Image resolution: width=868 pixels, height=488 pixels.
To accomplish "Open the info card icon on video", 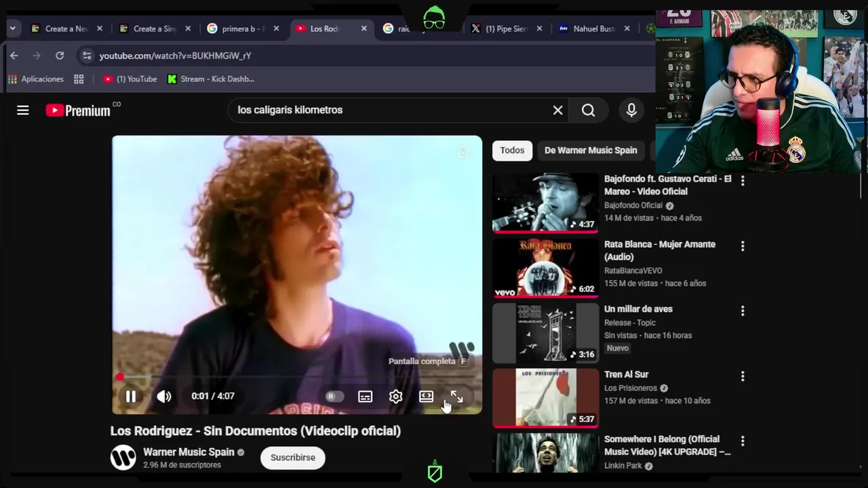I will (x=463, y=152).
